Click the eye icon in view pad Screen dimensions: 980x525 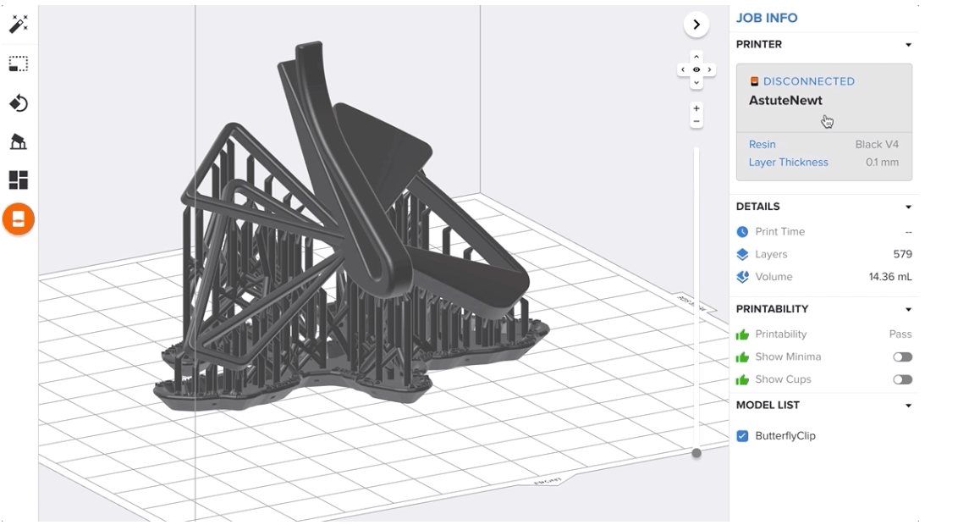click(x=696, y=69)
